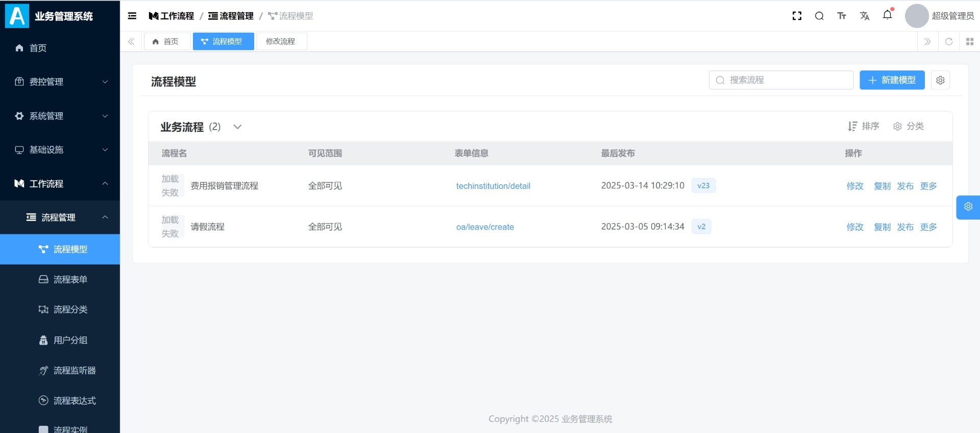Open the 超级管理员 user menu
Image resolution: width=980 pixels, height=433 pixels.
coord(953,16)
